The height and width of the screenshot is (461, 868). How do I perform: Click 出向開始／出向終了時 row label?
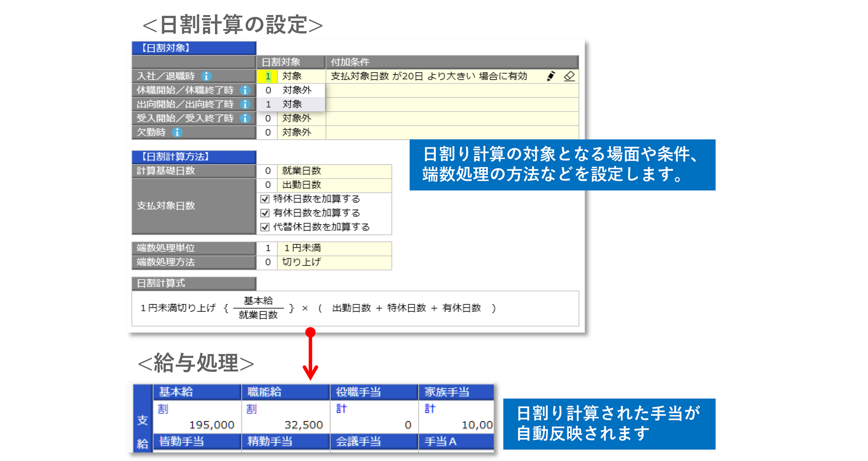click(185, 104)
